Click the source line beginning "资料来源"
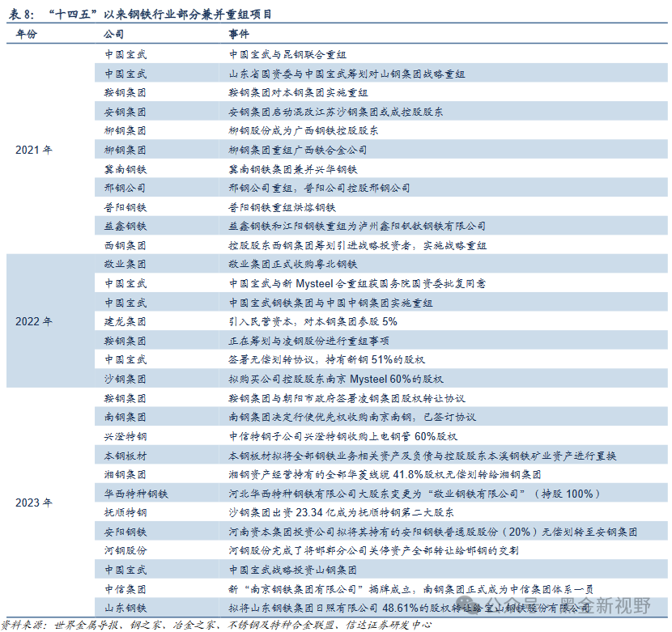672x632 pixels. [x=216, y=626]
